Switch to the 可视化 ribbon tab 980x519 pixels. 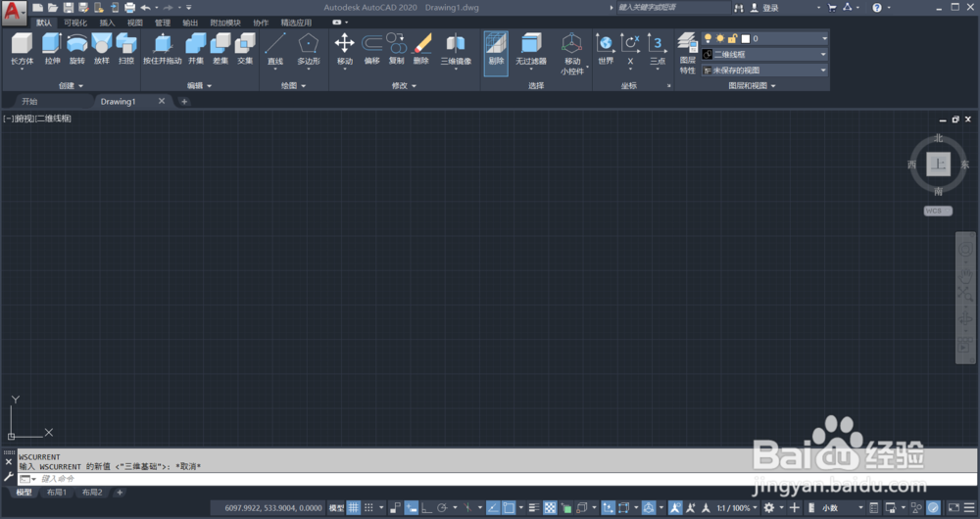pyautogui.click(x=75, y=23)
